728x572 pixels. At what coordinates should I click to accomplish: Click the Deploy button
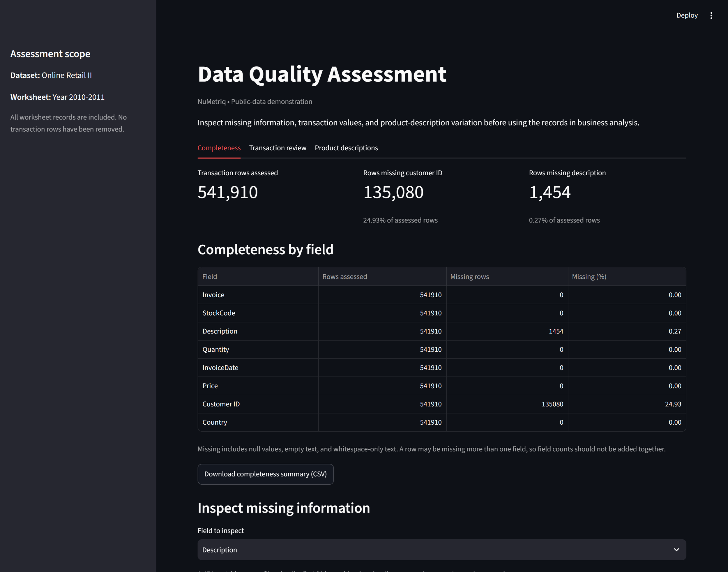click(x=687, y=15)
